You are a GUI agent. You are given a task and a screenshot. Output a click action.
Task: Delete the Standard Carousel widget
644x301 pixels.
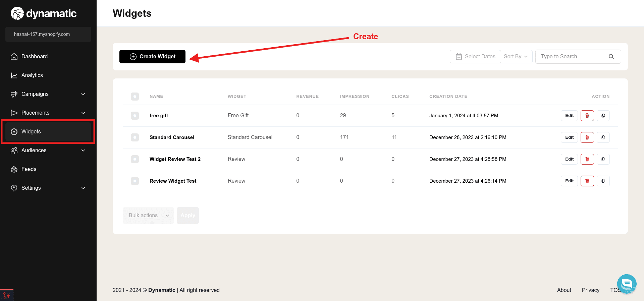pos(587,137)
